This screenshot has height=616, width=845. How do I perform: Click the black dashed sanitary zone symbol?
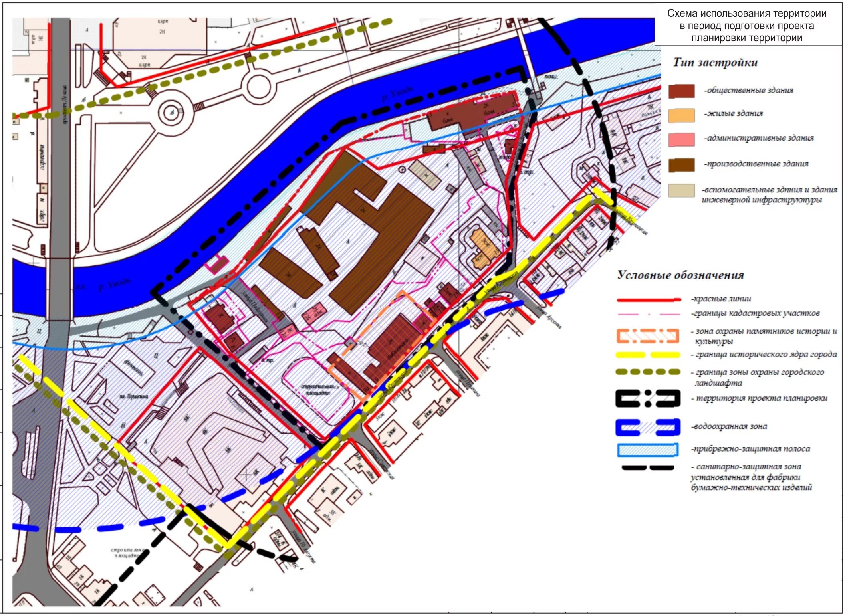tap(648, 468)
